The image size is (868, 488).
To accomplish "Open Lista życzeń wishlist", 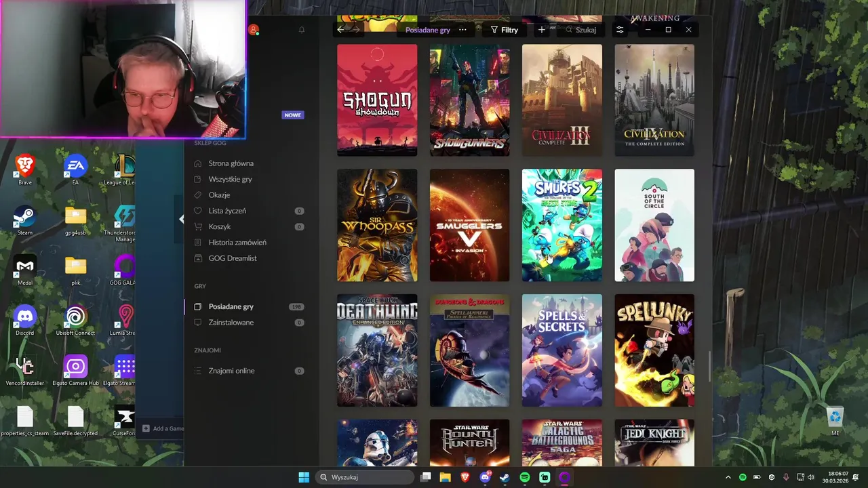I will click(227, 211).
